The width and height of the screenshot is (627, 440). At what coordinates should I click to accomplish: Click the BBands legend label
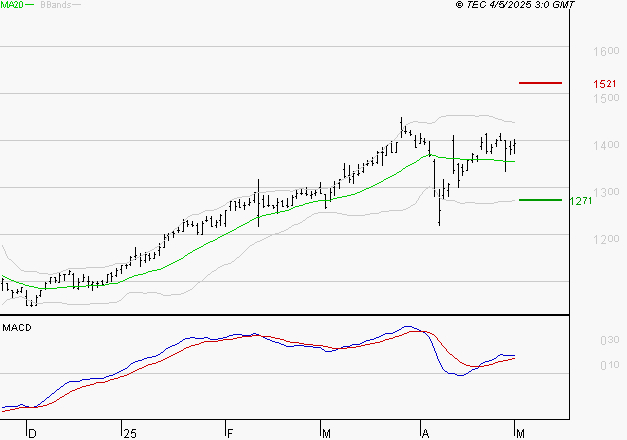(56, 5)
